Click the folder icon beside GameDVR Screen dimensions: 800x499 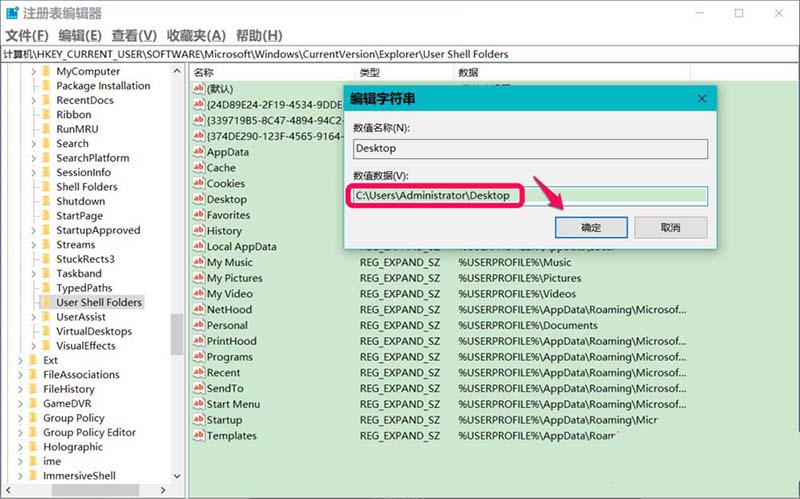32,404
